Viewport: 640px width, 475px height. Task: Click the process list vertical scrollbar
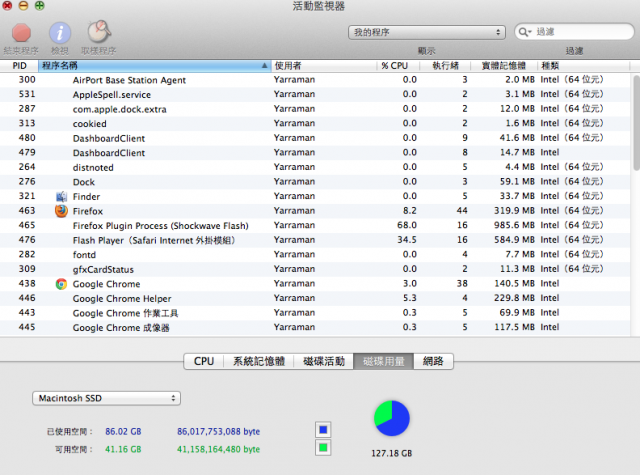636,122
